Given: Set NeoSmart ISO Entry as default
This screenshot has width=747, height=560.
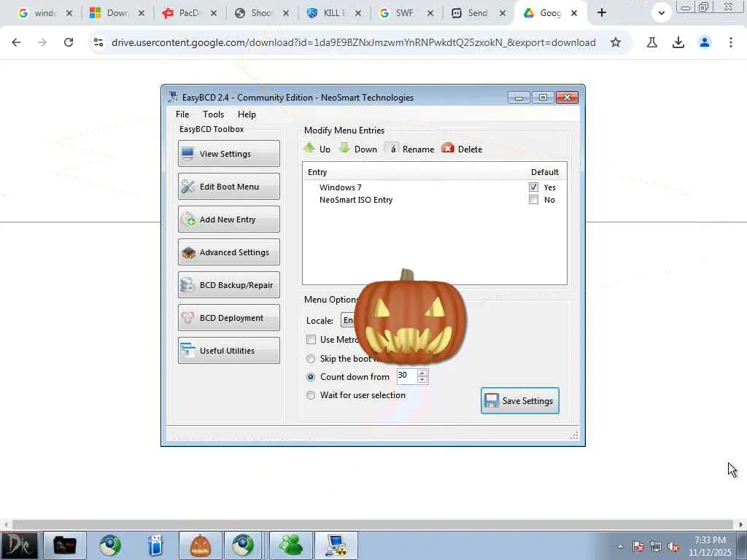Looking at the screenshot, I should tap(533, 200).
